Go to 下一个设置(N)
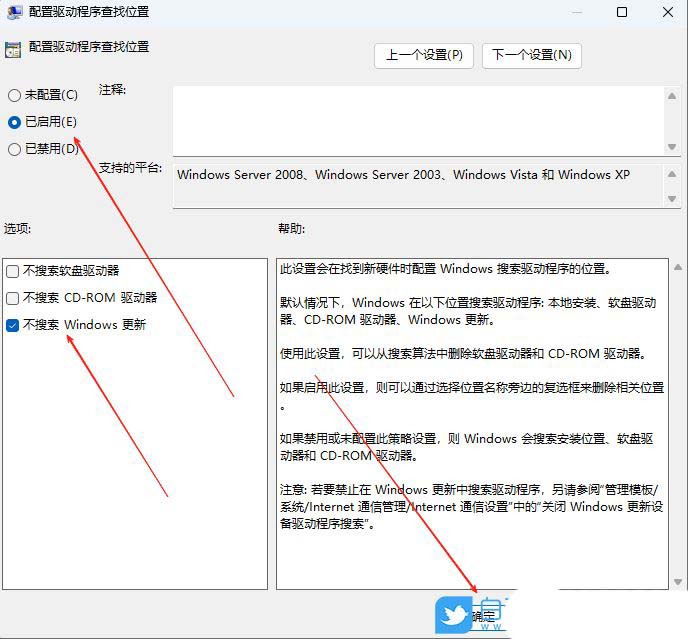The image size is (688, 639). [532, 55]
